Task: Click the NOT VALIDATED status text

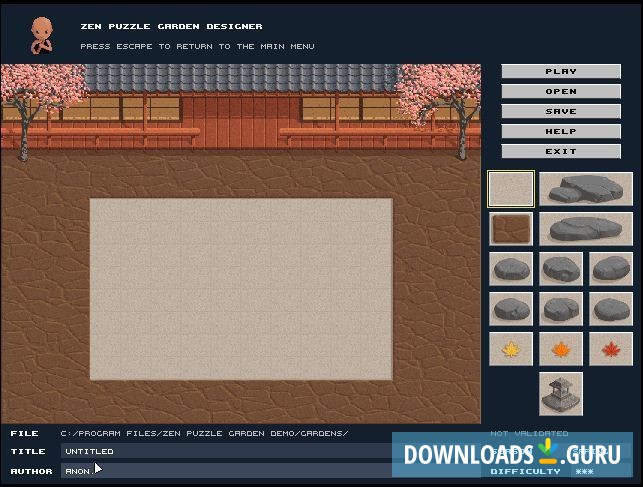Action: [529, 433]
